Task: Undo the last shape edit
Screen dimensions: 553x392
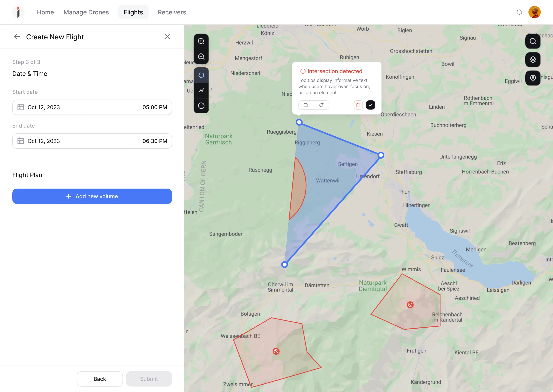Action: (x=306, y=105)
